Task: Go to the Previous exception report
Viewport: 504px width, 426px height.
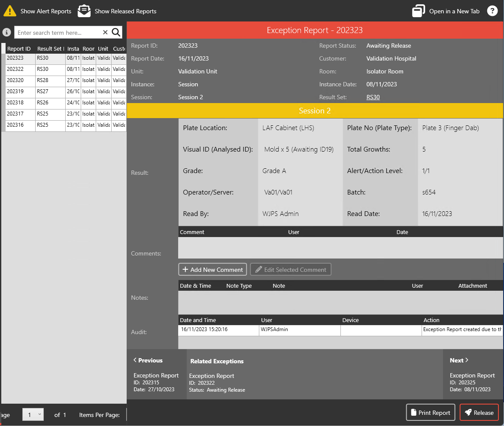Action: click(x=148, y=360)
